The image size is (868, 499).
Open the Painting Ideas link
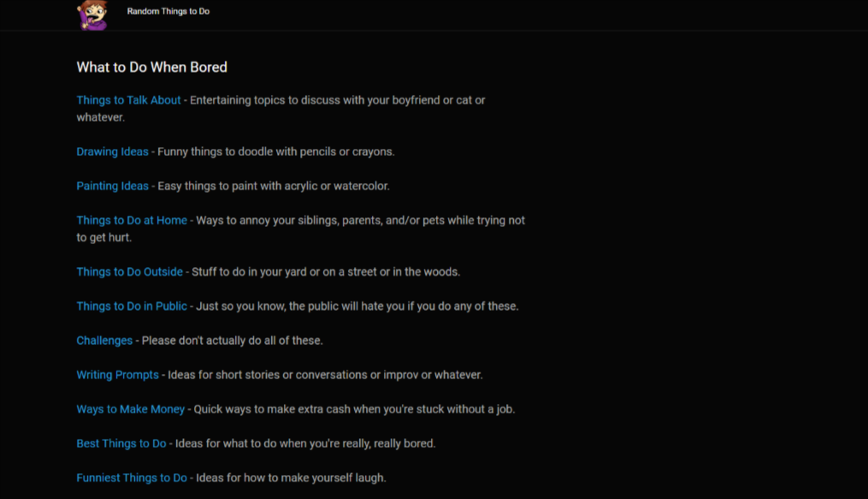coord(112,186)
